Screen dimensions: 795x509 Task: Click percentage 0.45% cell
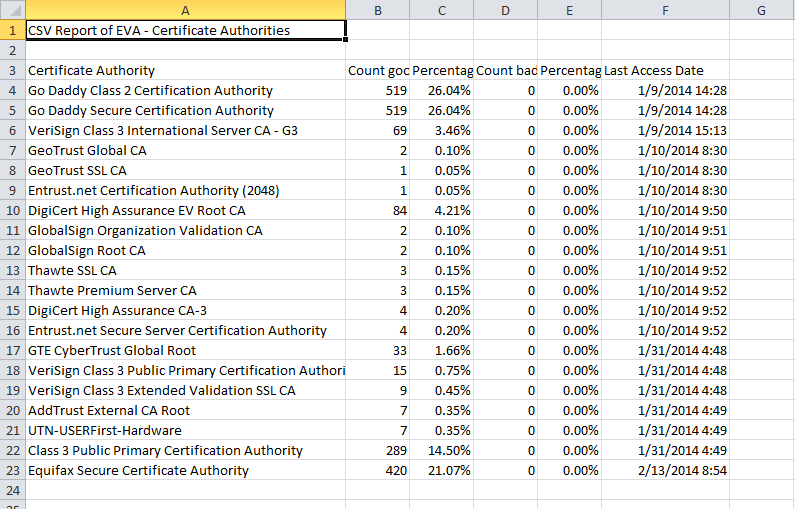[x=442, y=390]
